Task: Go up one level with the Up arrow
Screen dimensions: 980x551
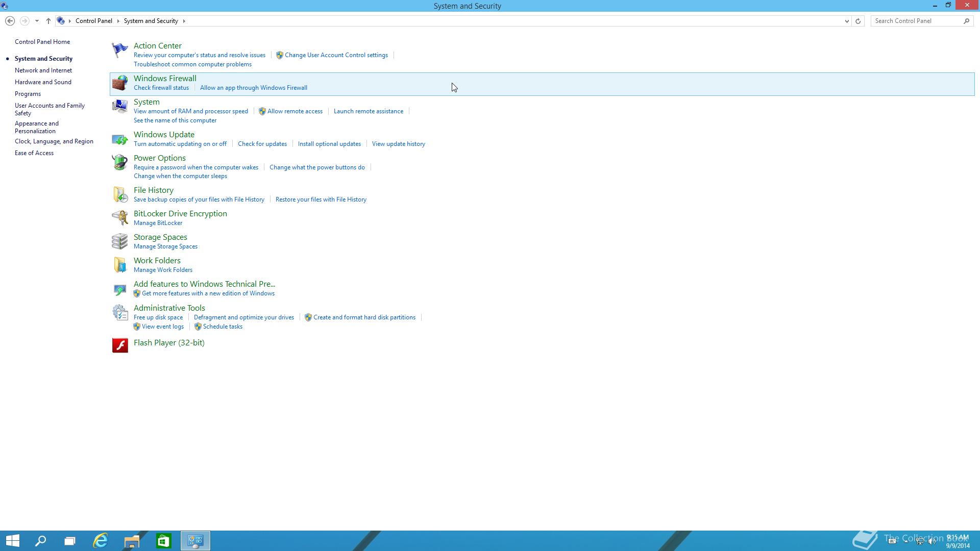Action: click(48, 21)
